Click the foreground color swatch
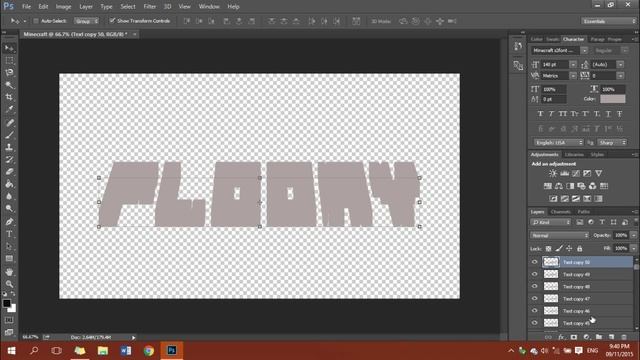The height and width of the screenshot is (360, 640). [x=7, y=303]
